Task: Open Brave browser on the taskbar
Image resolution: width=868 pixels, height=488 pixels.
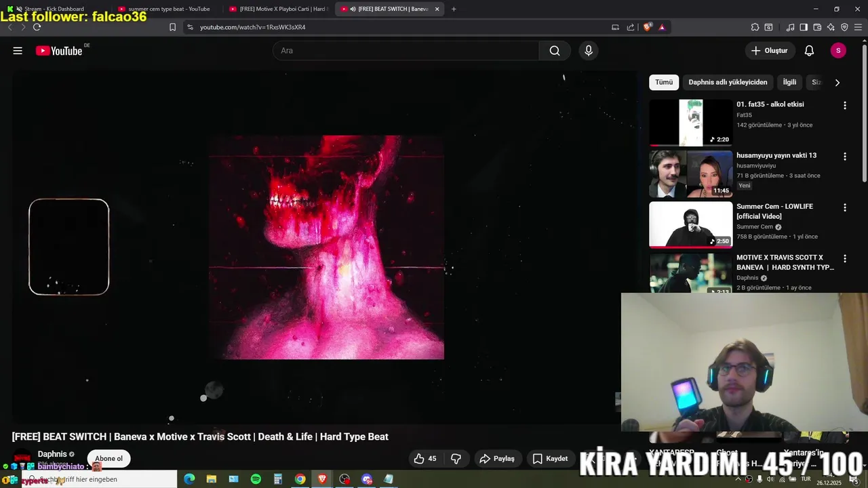Action: 322,479
